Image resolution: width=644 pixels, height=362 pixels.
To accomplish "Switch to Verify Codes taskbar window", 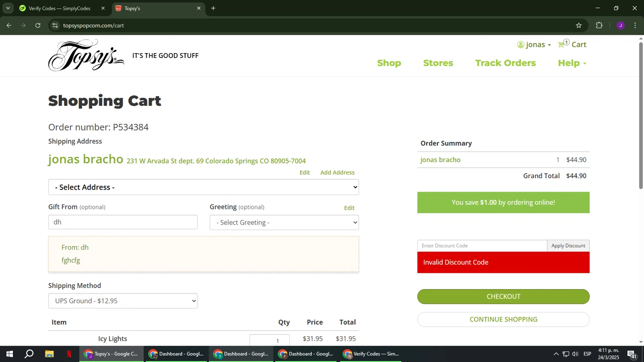I will click(x=371, y=354).
